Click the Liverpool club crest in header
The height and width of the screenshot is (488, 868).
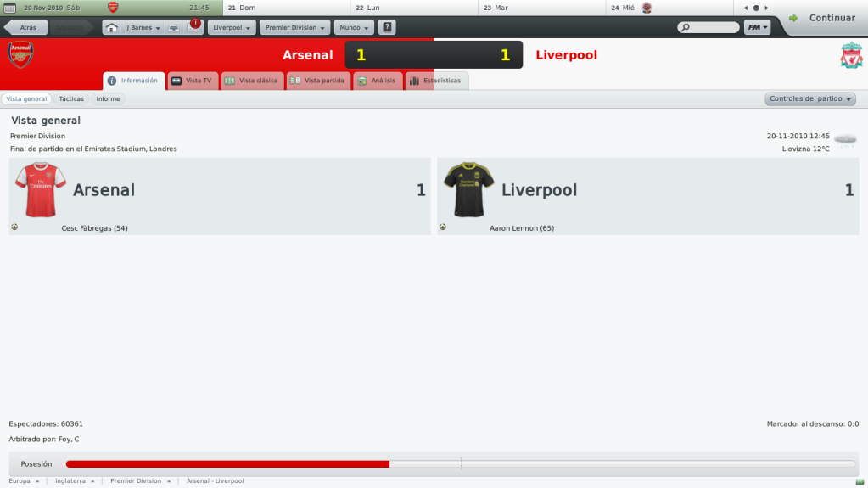tap(851, 55)
